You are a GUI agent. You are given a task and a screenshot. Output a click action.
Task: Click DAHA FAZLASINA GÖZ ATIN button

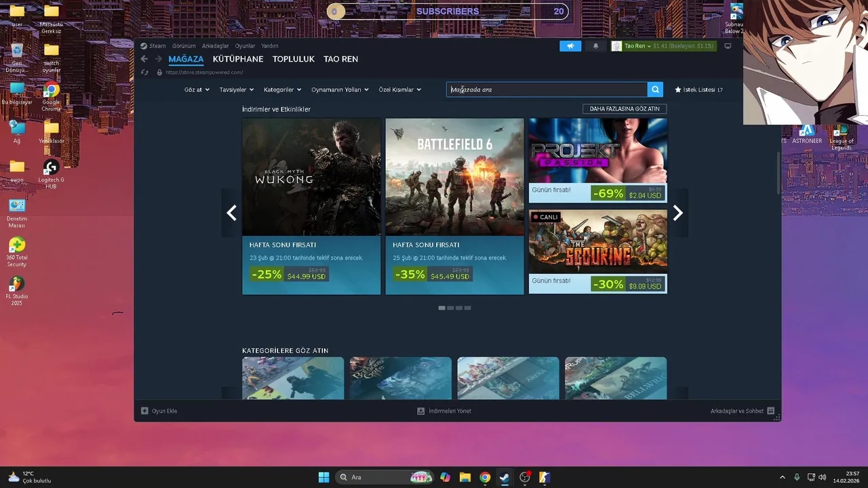625,108
